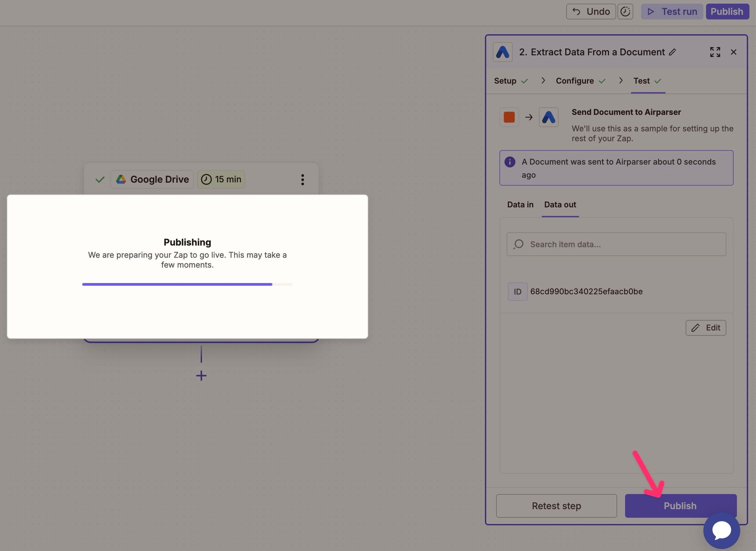The height and width of the screenshot is (551, 756).
Task: Switch to the Setup tab
Action: click(x=505, y=81)
